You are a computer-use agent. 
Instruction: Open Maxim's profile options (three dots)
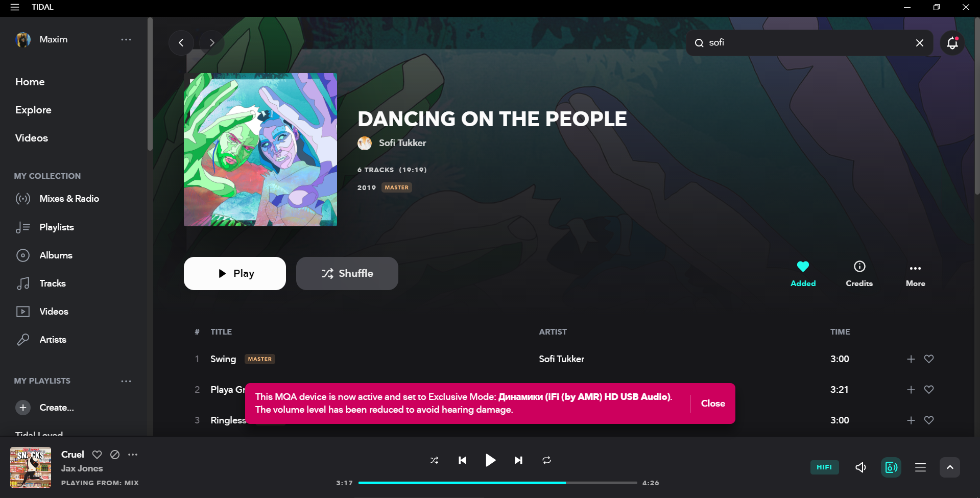pos(126,39)
